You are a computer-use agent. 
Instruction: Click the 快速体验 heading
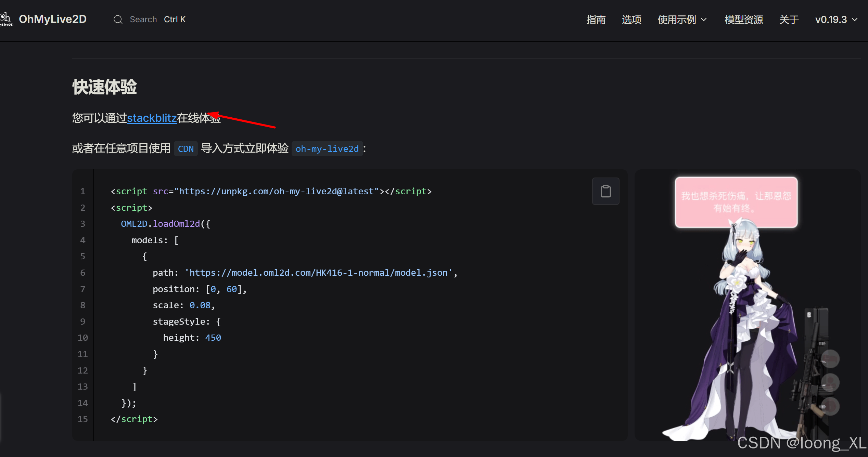coord(105,87)
